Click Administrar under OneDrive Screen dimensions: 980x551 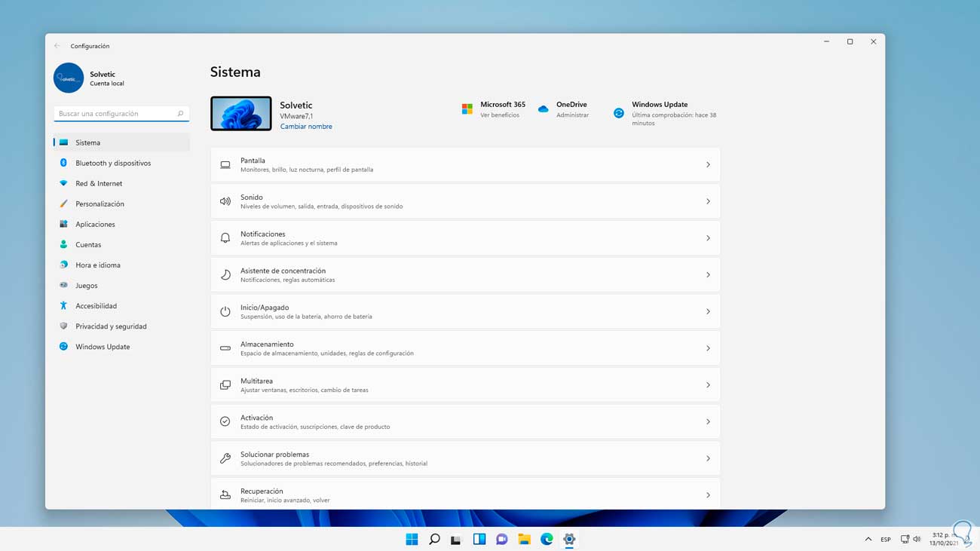[573, 115]
